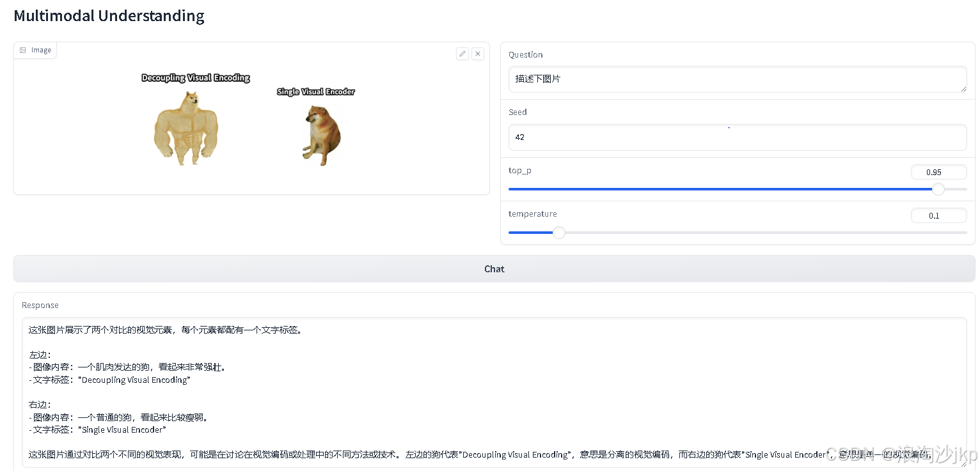Click response text '一个肌肉发达的狗'

point(114,367)
